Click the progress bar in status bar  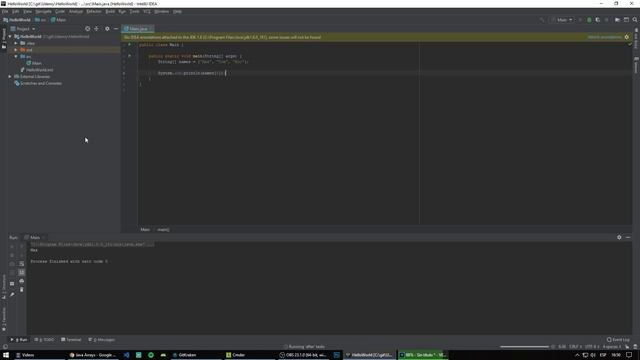click(524, 347)
